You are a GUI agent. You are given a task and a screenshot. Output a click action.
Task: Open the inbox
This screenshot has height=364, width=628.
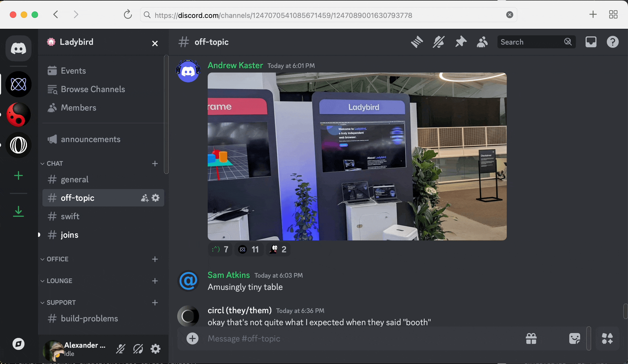[x=591, y=42]
